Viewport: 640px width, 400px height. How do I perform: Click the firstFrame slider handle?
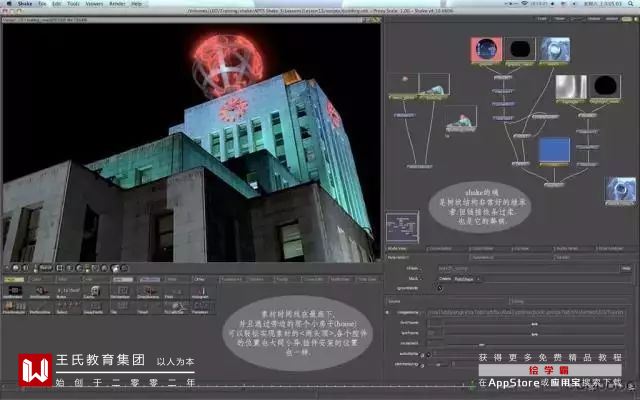pyautogui.click(x=534, y=324)
